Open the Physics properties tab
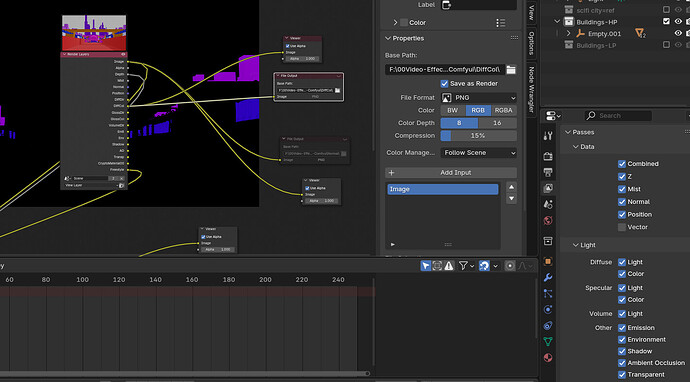690x382 pixels. (548, 309)
